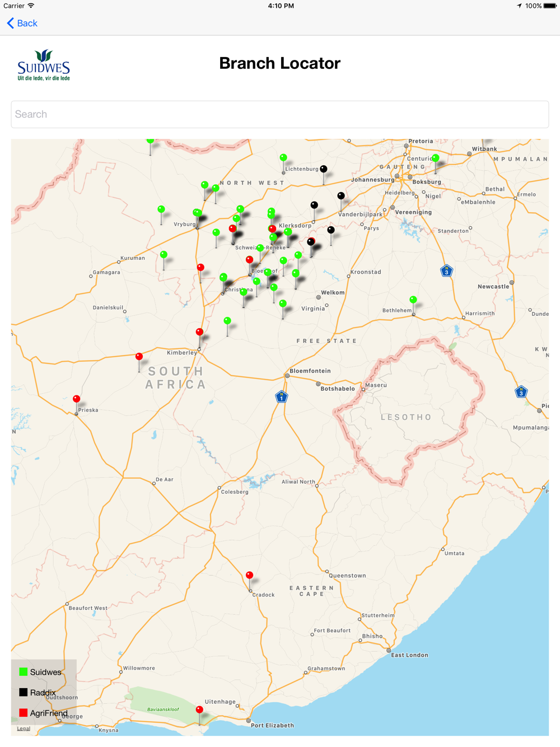Tap the De Aar town label

click(165, 479)
